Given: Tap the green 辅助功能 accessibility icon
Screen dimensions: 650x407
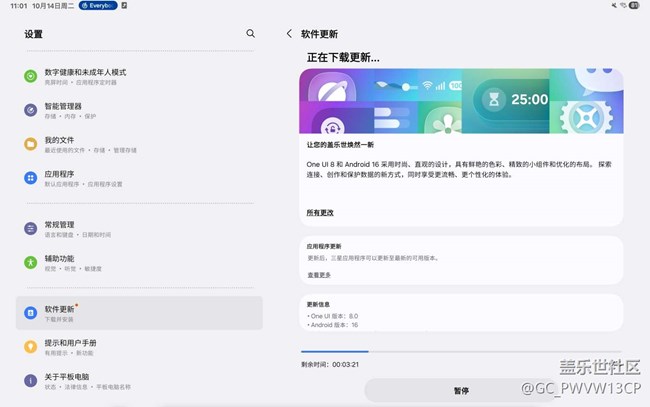Looking at the screenshot, I should click(31, 262).
